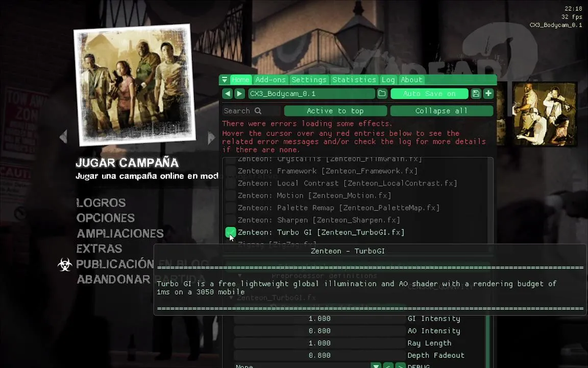Select the main survivors campaign photo
Viewport: 588px width, 368px height.
pos(135,84)
